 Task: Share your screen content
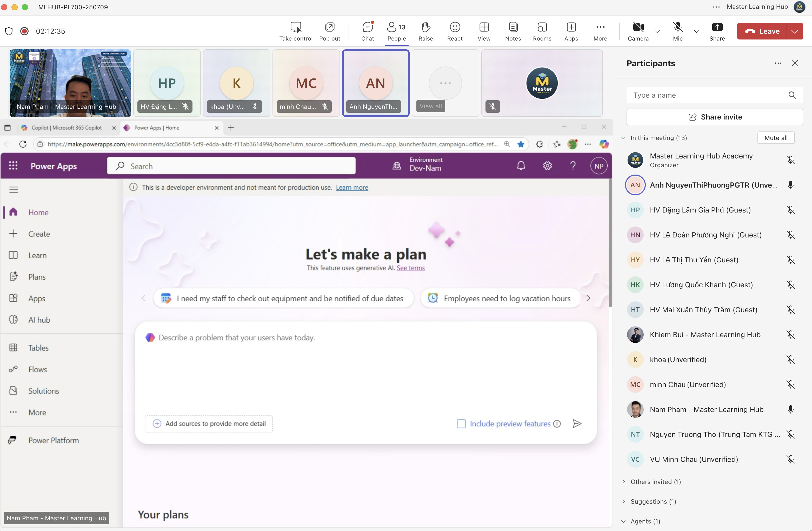(x=717, y=31)
